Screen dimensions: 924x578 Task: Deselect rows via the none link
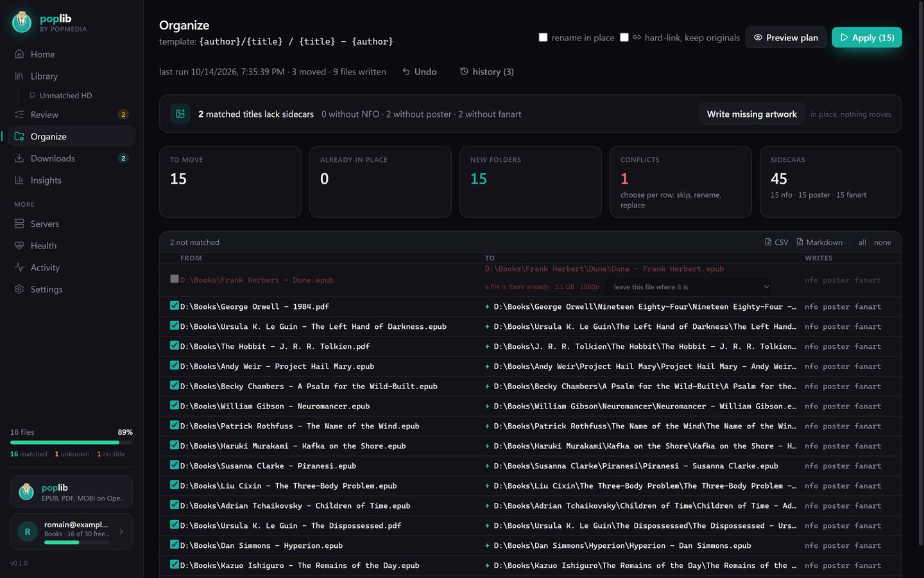pyautogui.click(x=882, y=242)
